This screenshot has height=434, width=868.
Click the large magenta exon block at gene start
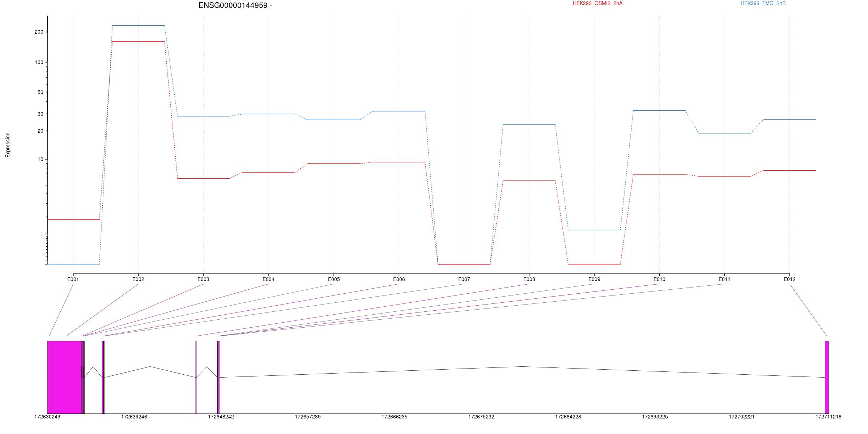[66, 377]
